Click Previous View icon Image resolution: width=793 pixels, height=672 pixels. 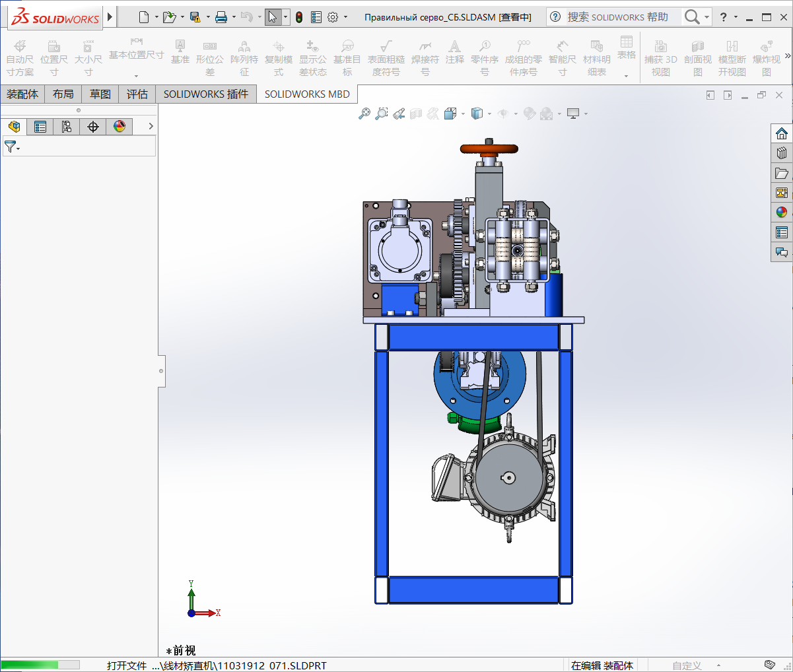click(x=399, y=114)
